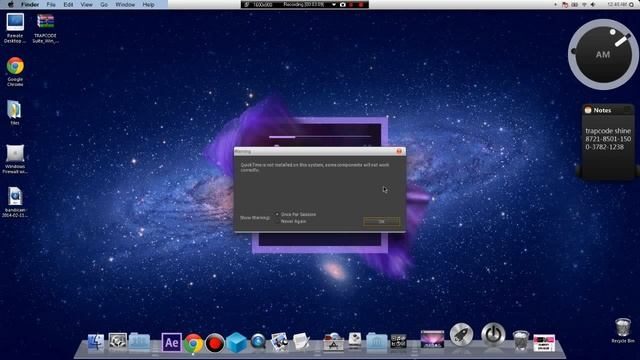Open the Window menu
The height and width of the screenshot is (360, 640).
click(125, 4)
